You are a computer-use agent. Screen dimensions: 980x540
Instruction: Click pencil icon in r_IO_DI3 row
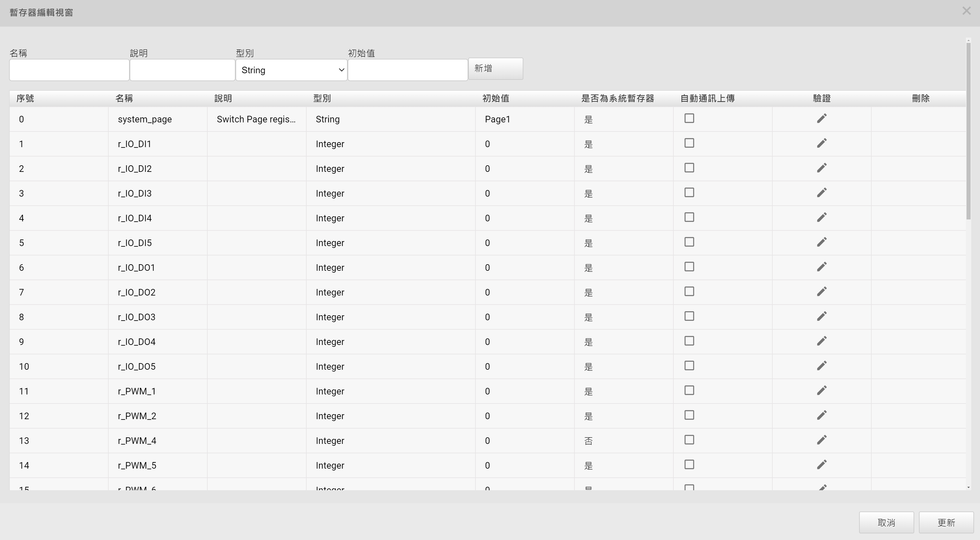click(x=822, y=193)
